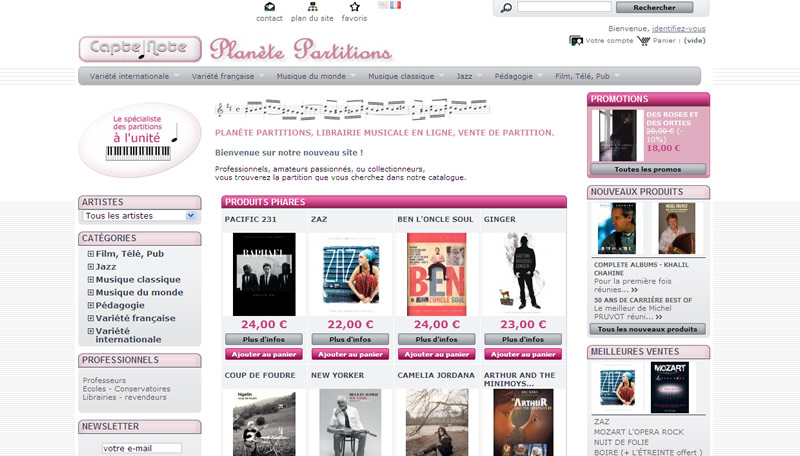Screen dimensions: 800x456
Task: Expand Musique du monde category plus box
Action: [90, 292]
